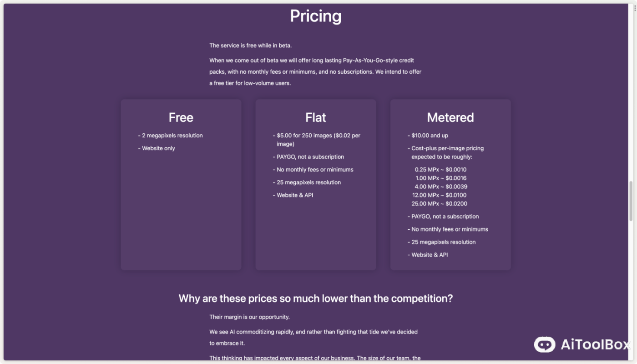Click the '25.00 MPx ~ $0.0200' price row
This screenshot has width=637, height=364.
[x=439, y=204]
